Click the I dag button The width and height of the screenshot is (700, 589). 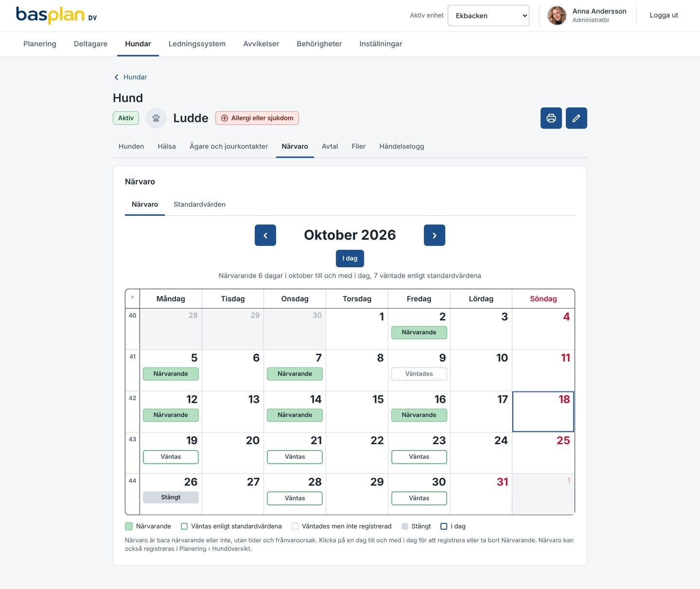[x=350, y=259]
